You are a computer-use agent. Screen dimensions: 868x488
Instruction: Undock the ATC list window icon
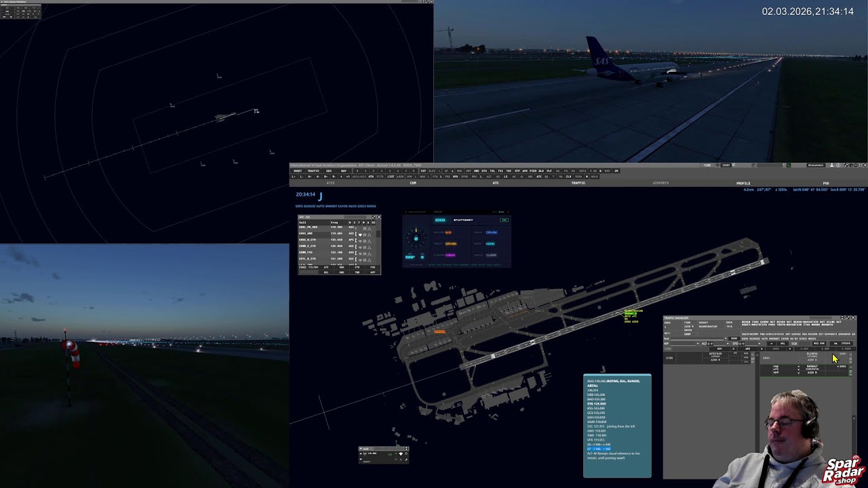(374, 217)
